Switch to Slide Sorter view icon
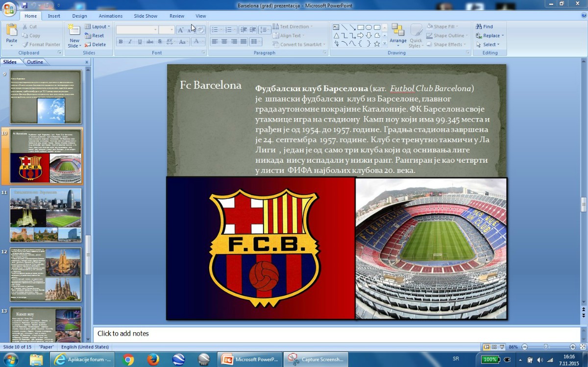This screenshot has width=588, height=367. (495, 347)
